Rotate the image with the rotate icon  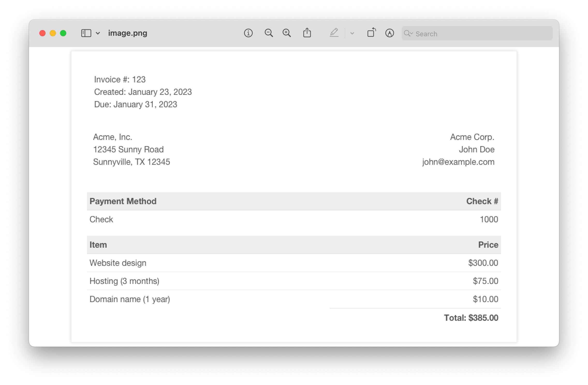[371, 33]
